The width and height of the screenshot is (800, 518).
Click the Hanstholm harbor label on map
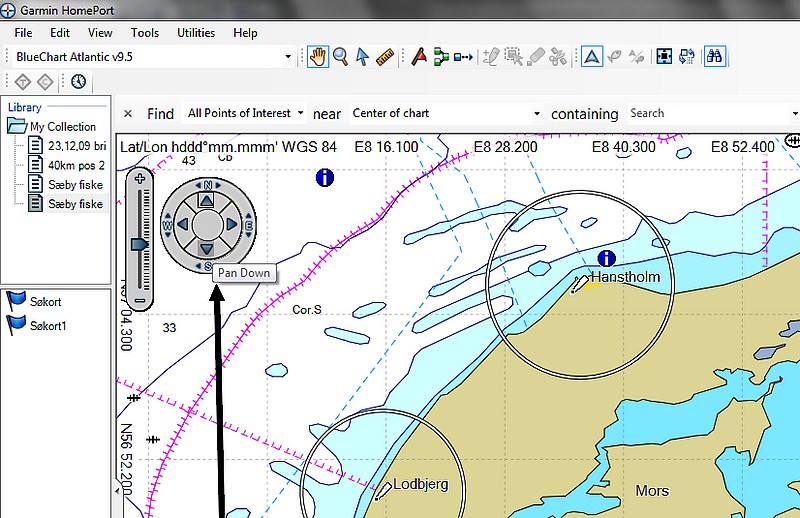coord(625,277)
